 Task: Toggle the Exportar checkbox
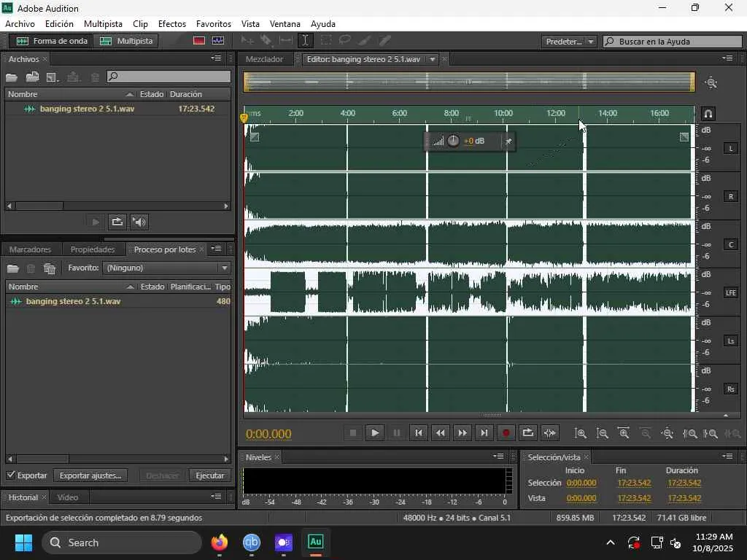[11, 475]
